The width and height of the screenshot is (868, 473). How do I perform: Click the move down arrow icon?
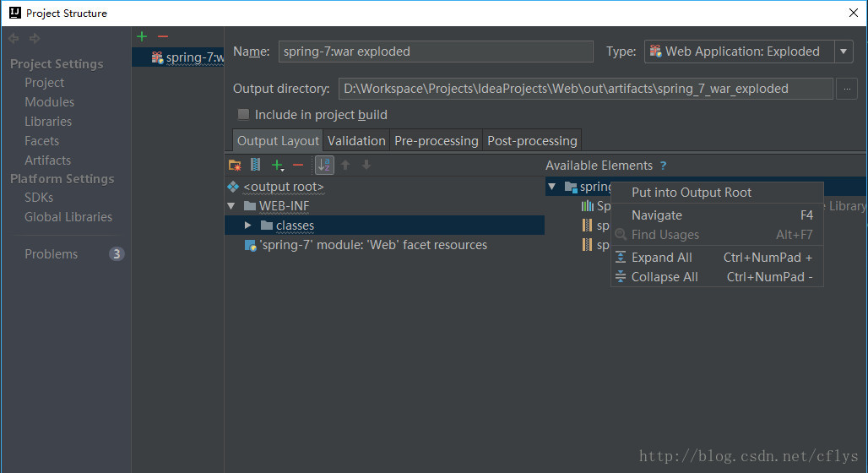click(x=366, y=165)
